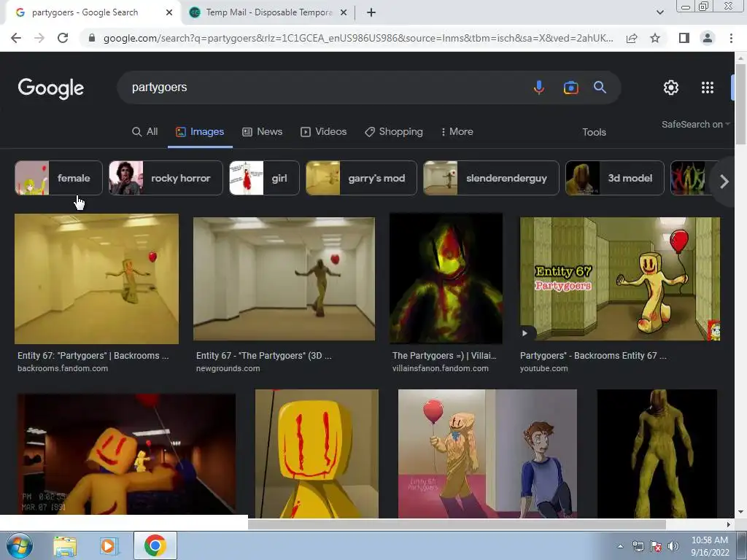Close the Temp Mail tab
The height and width of the screenshot is (560, 747).
pyautogui.click(x=344, y=12)
